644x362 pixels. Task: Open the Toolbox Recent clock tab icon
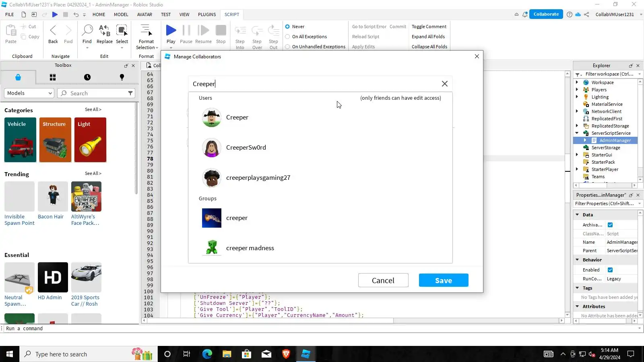(87, 77)
